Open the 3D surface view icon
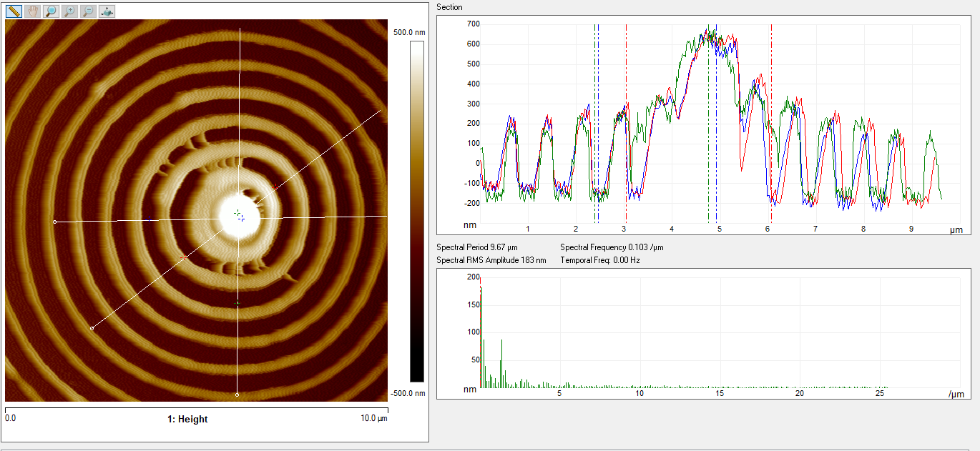Viewport: 980px width, 451px height. [107, 11]
